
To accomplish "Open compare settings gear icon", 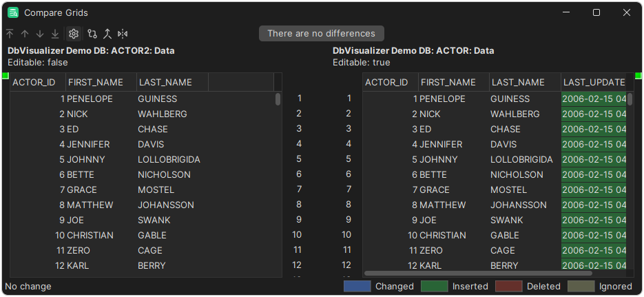I will pos(74,34).
